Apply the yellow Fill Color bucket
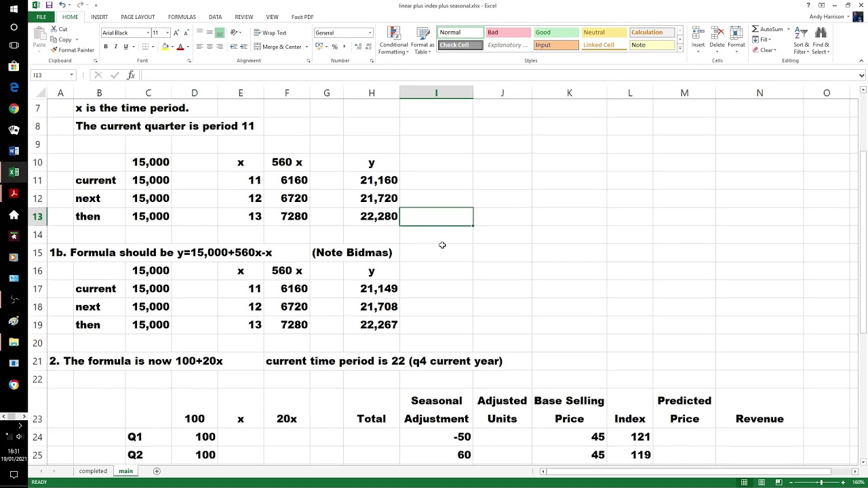This screenshot has width=868, height=488. [165, 47]
